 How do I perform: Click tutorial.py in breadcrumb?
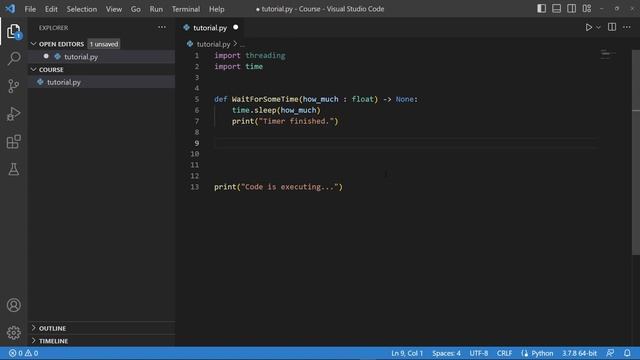213,44
